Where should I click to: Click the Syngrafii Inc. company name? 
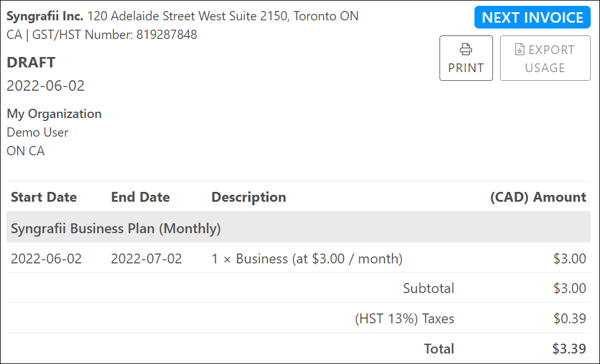click(x=45, y=16)
